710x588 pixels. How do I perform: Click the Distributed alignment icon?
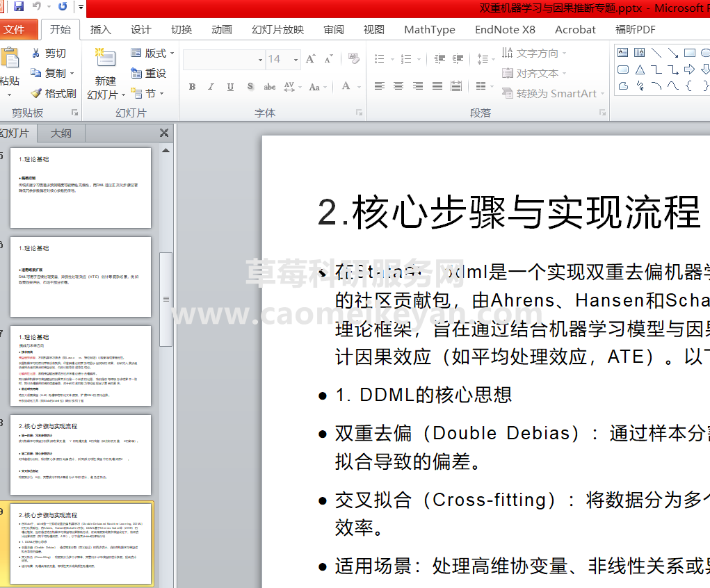pos(456,86)
